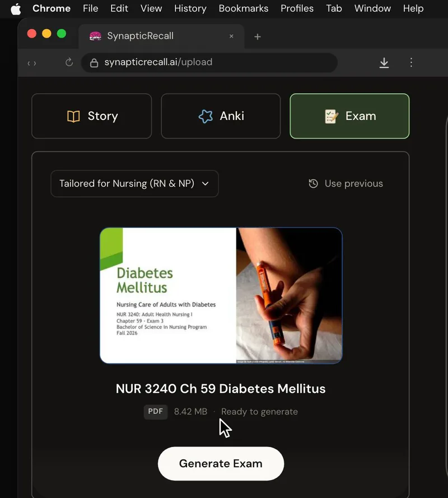Open a new browser tab

click(x=258, y=37)
